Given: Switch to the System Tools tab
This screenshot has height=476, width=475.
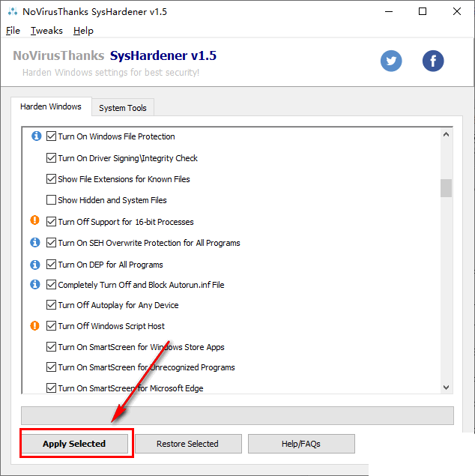Looking at the screenshot, I should pos(123,108).
